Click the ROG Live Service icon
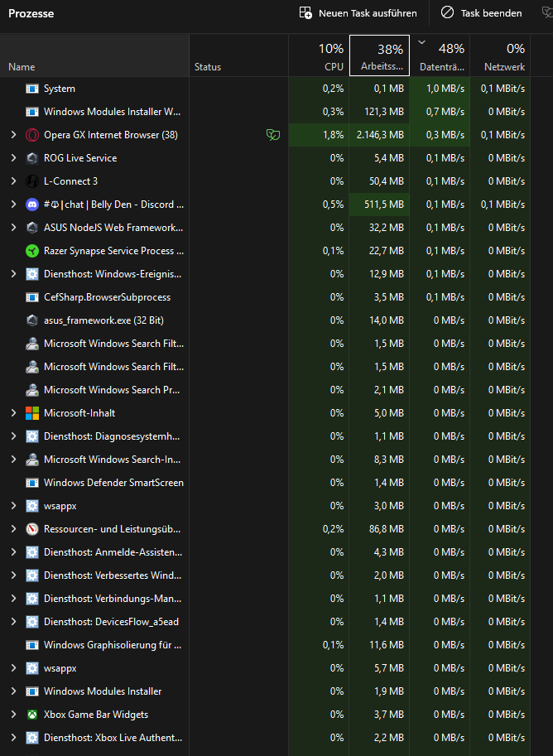553x756 pixels. [x=31, y=158]
